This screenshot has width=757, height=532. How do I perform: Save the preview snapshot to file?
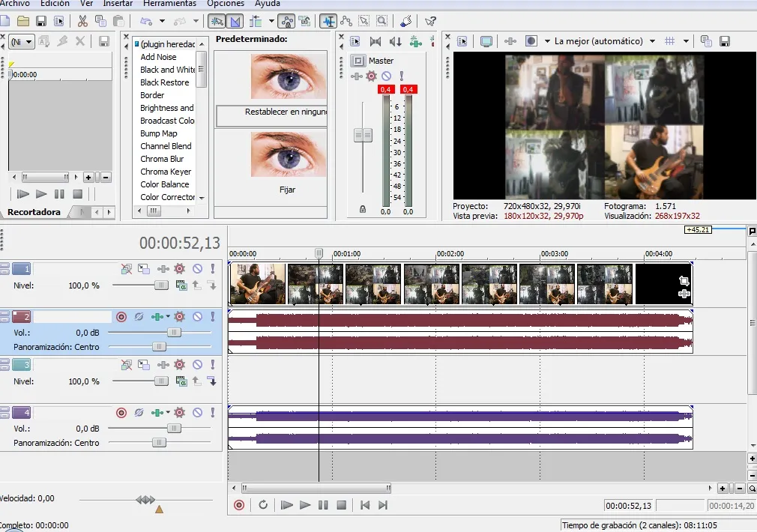726,41
